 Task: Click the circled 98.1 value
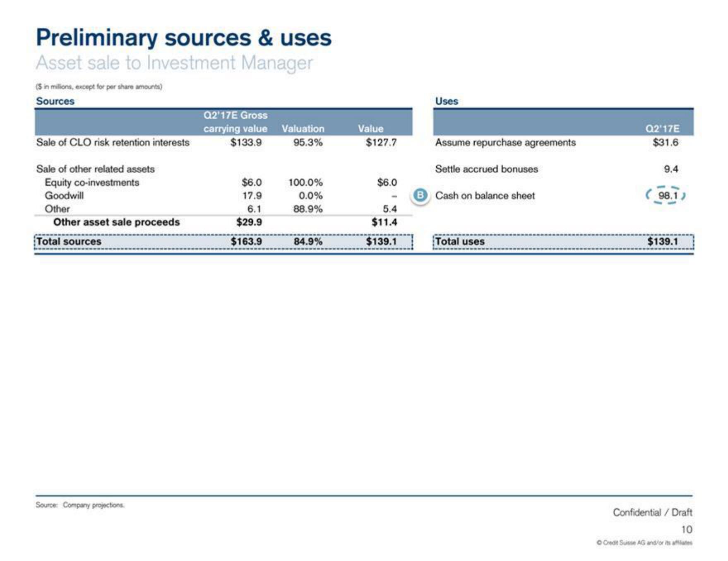[666, 195]
